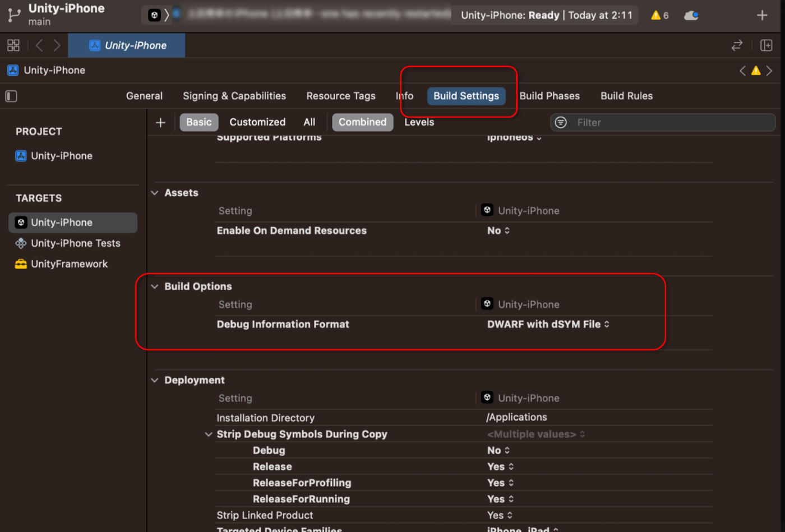The width and height of the screenshot is (785, 532).
Task: Add editor pane on the right
Action: coord(766,45)
